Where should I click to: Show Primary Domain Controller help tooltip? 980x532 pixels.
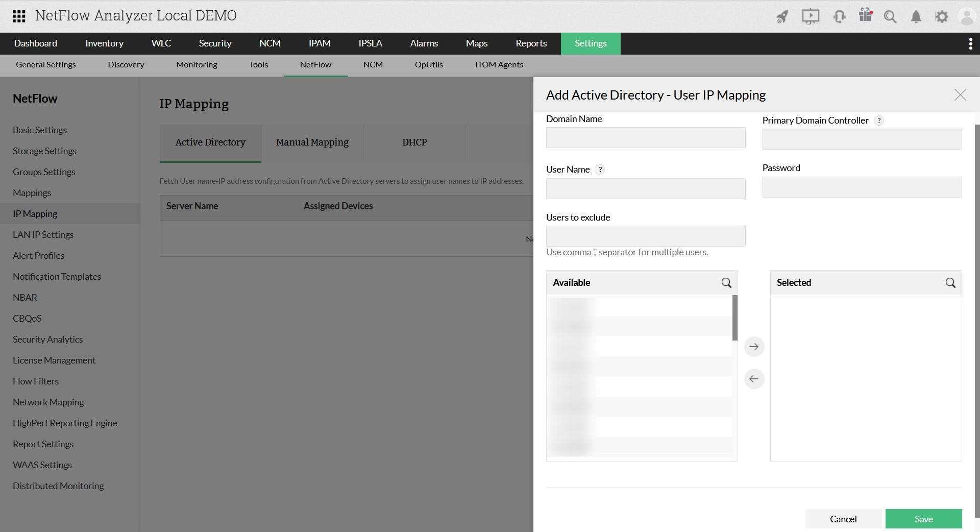coord(878,120)
